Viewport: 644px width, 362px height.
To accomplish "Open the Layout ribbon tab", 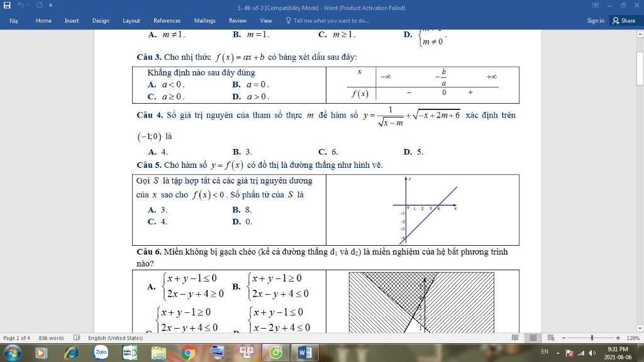I will [131, 21].
